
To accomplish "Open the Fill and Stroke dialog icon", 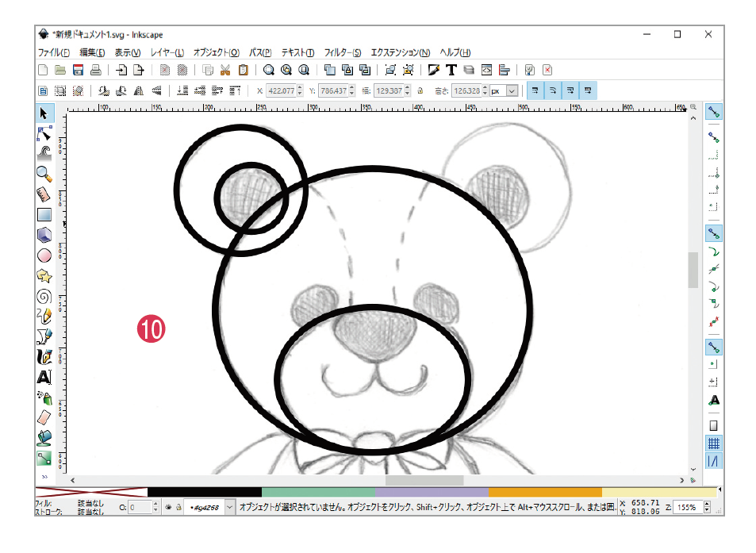I will click(433, 70).
